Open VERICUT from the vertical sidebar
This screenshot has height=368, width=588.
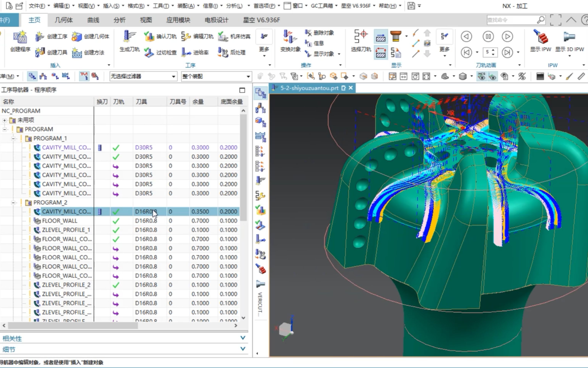click(x=260, y=304)
